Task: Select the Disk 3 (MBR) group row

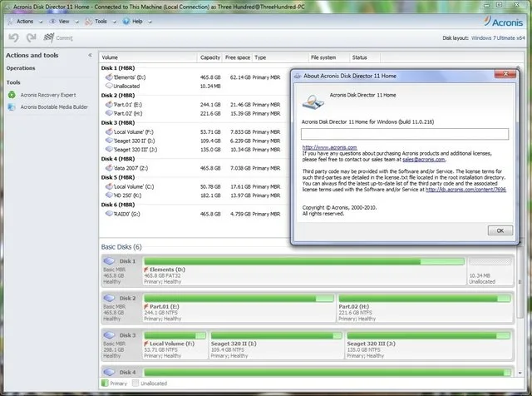Action: point(118,122)
